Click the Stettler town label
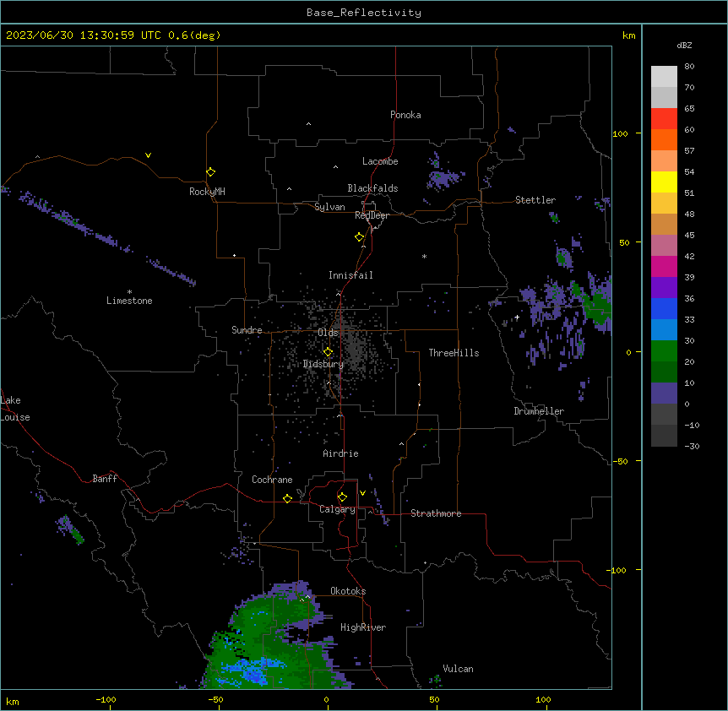Viewport: 728px width, 711px height. 535,200
